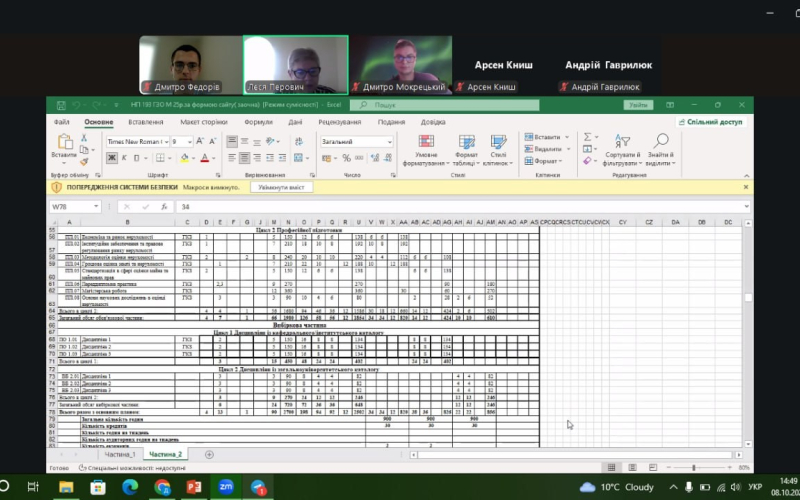800x500 pixels.
Task: Open the Формули ribbon tab
Action: 258,122
